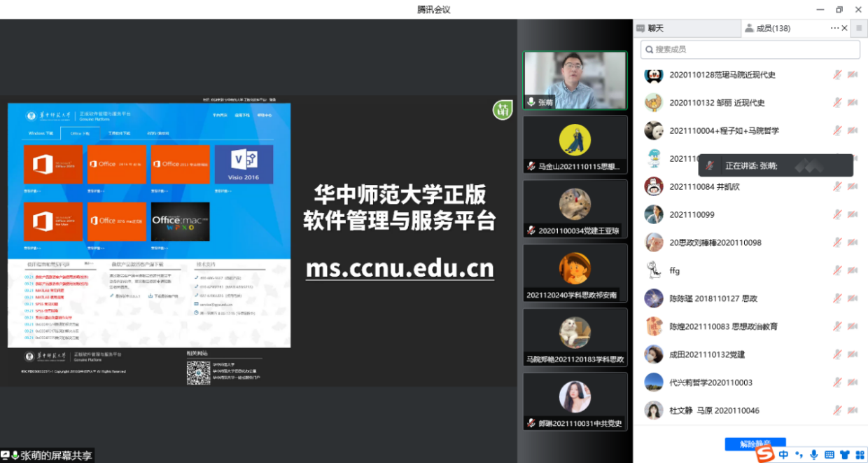Toggle mic icon for 2021110084 井凯欣

coord(836,187)
